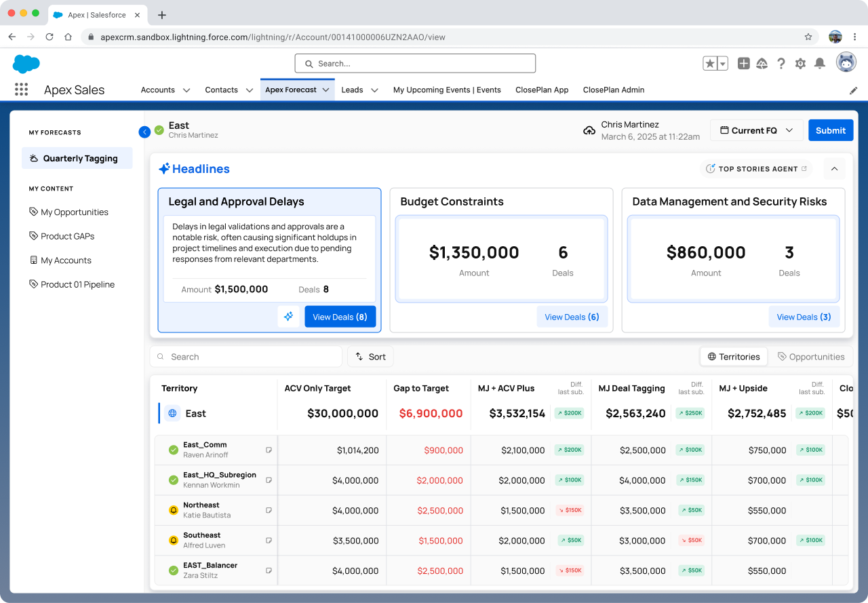The image size is (868, 603).
Task: Open the App Launcher grid icon
Action: pyautogui.click(x=21, y=90)
